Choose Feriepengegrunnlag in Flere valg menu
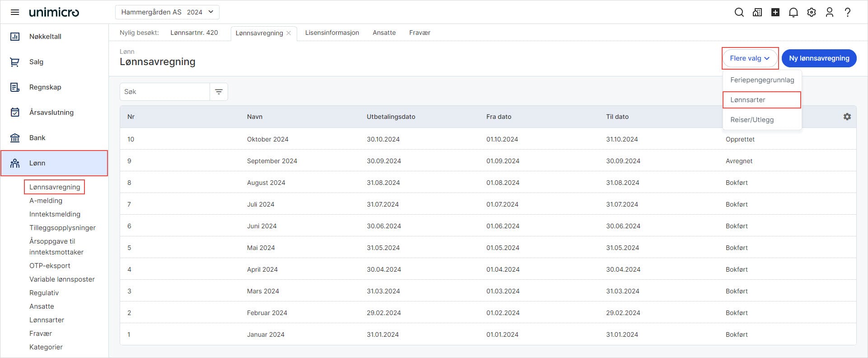The image size is (868, 358). pyautogui.click(x=762, y=80)
